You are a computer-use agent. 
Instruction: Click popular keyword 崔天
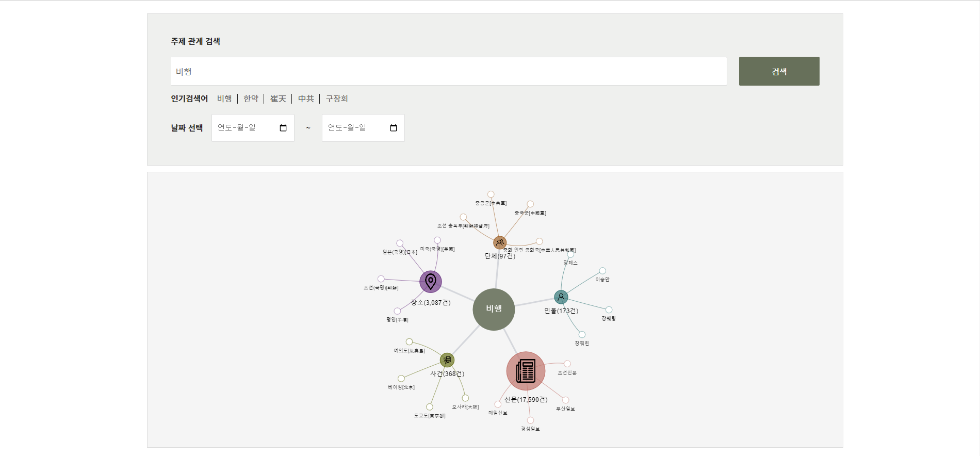click(x=278, y=99)
